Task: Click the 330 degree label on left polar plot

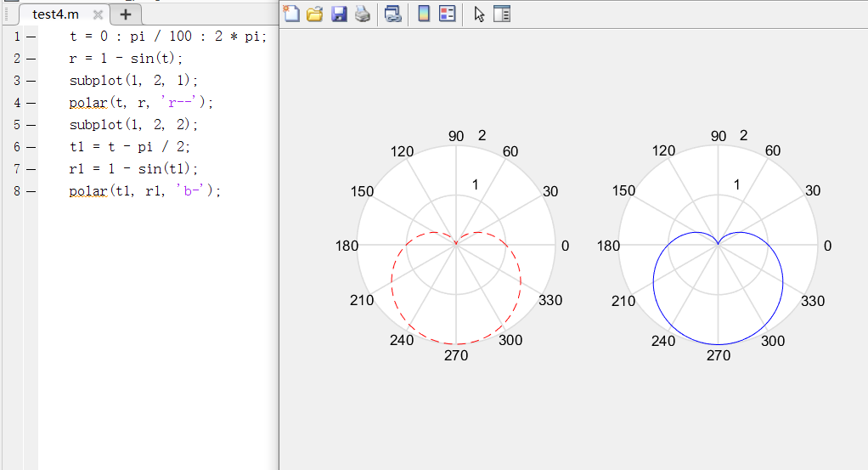Action: pos(550,300)
